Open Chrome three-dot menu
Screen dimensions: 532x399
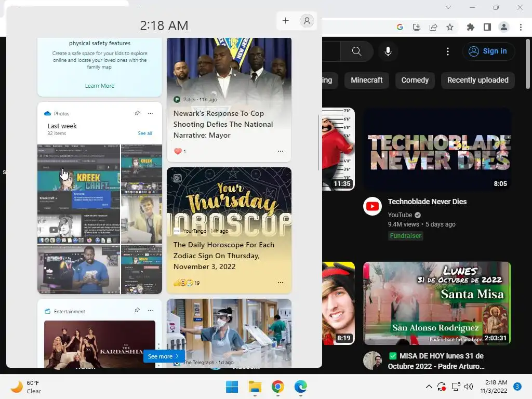point(521,27)
